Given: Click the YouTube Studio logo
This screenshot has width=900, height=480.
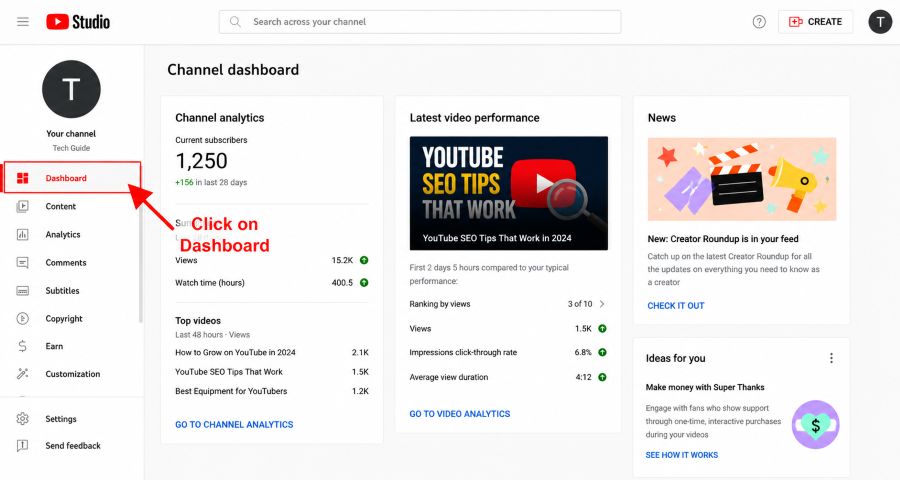Looking at the screenshot, I should coord(78,22).
